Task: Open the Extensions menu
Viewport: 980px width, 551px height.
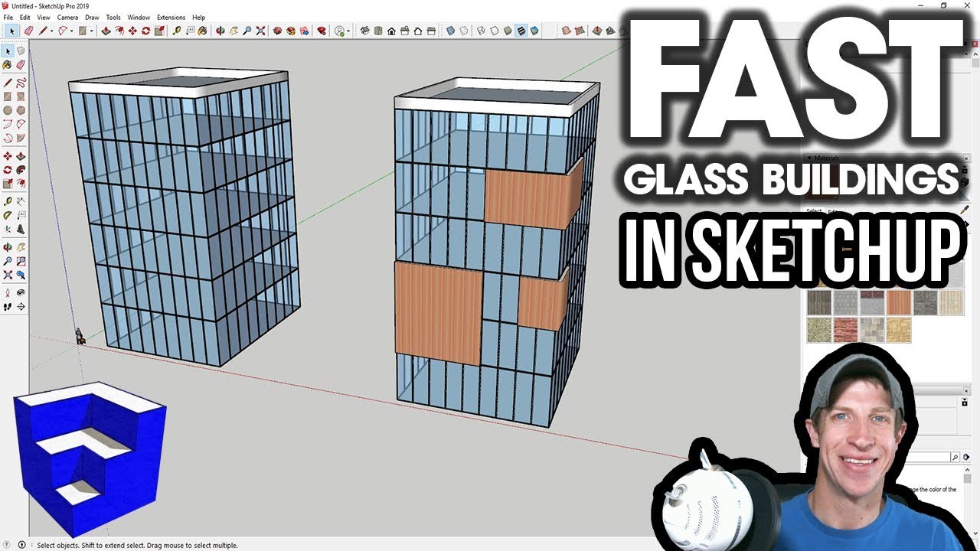Action: tap(171, 17)
